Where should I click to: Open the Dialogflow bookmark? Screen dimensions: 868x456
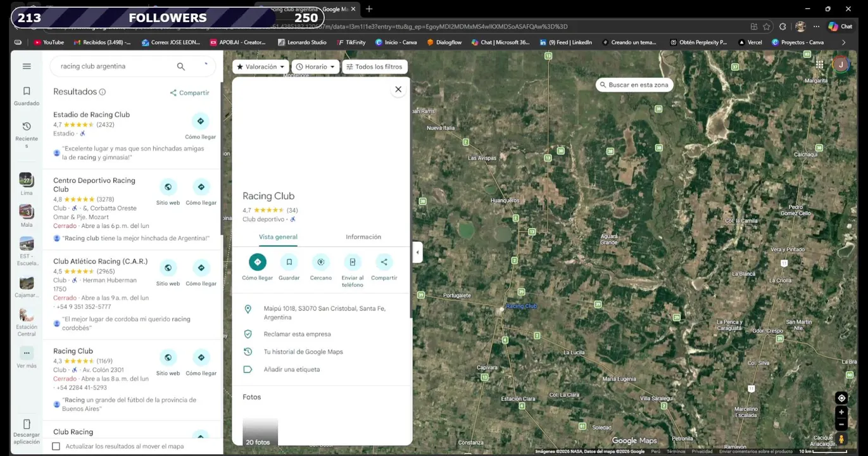(444, 42)
